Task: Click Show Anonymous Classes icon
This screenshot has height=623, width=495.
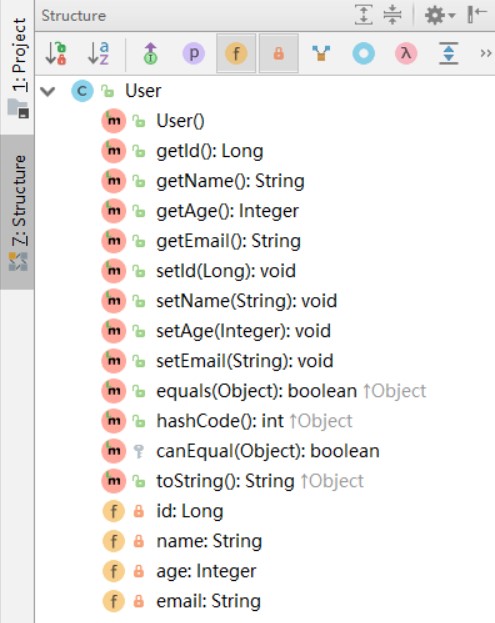Action: (x=364, y=53)
